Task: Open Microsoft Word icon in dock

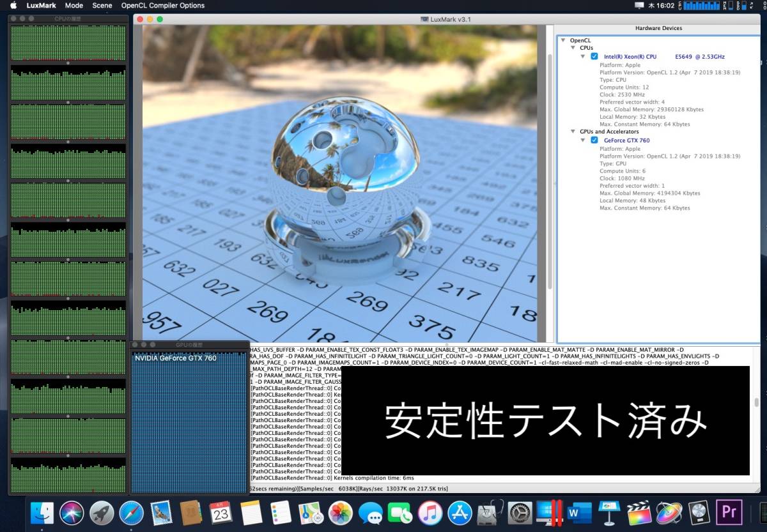Action: tap(580, 512)
